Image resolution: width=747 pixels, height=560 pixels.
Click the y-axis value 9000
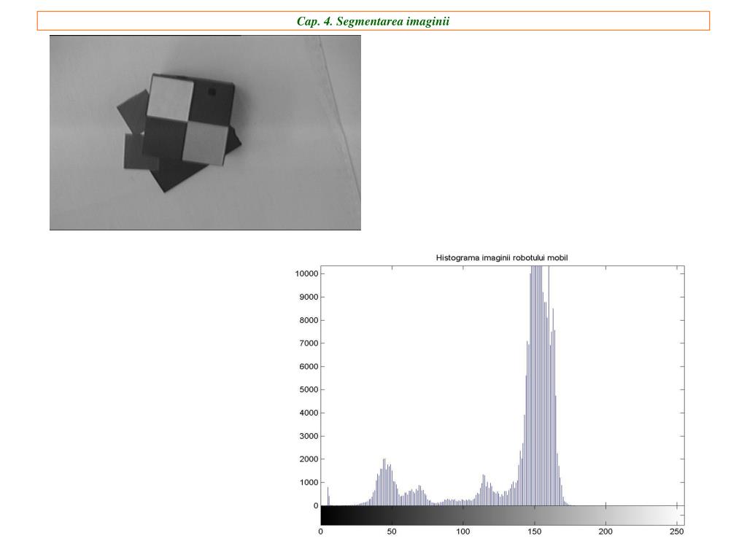309,297
